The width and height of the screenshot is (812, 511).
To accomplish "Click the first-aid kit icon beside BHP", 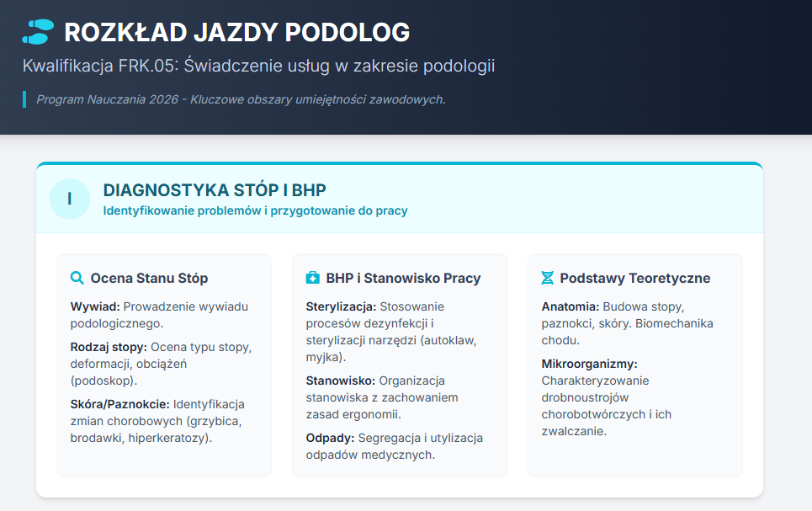I will click(312, 278).
